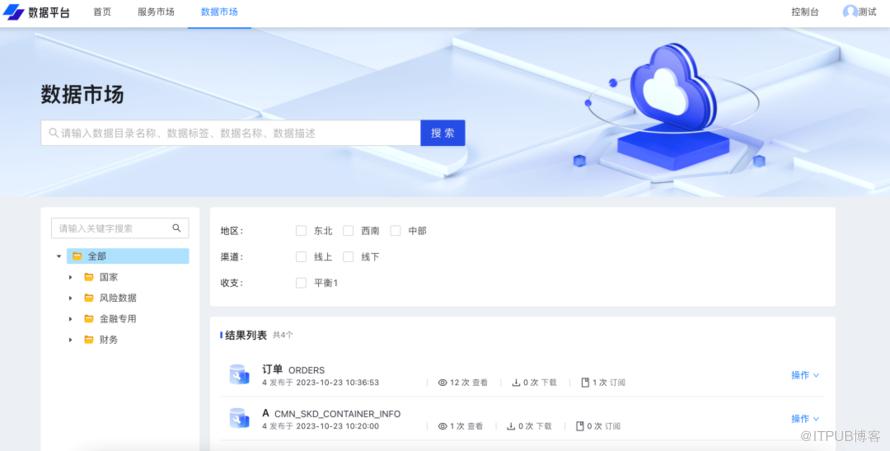Open the 订单 ORDERS result title

click(x=293, y=370)
